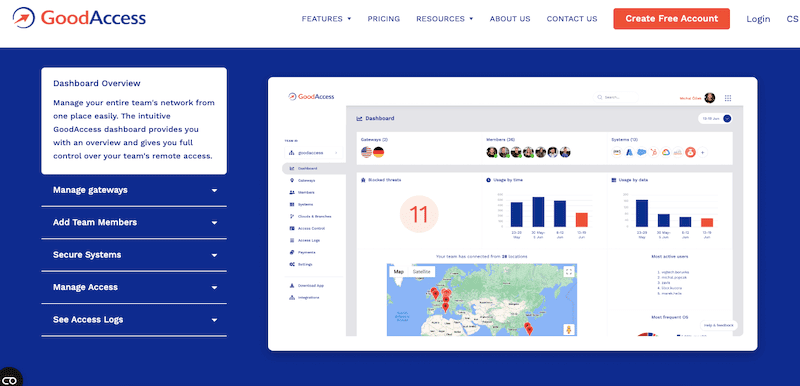The height and width of the screenshot is (386, 800).
Task: Click the Pegman street view icon on map
Action: click(569, 329)
